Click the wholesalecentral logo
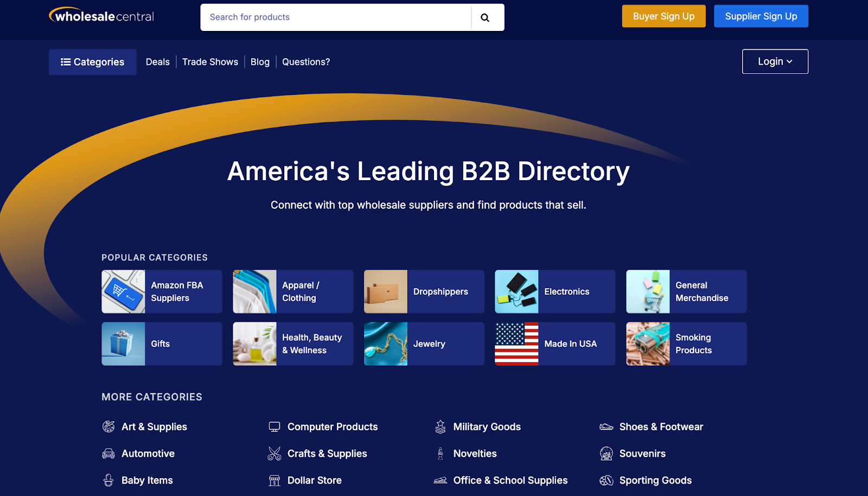Screen dimensions: 868x496 (x=101, y=16)
